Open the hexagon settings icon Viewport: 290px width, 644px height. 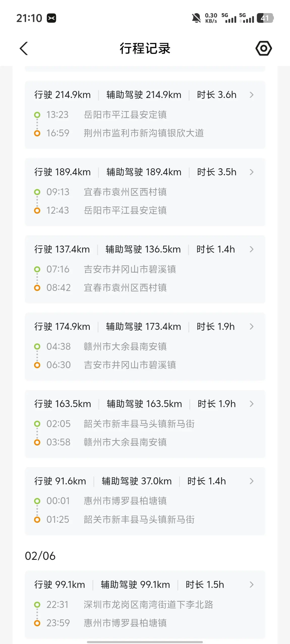click(x=264, y=48)
